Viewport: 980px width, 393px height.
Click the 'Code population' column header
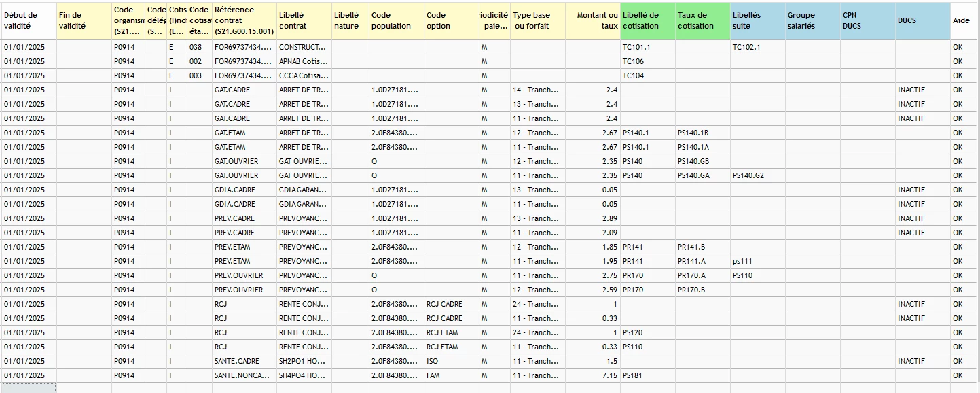point(397,20)
